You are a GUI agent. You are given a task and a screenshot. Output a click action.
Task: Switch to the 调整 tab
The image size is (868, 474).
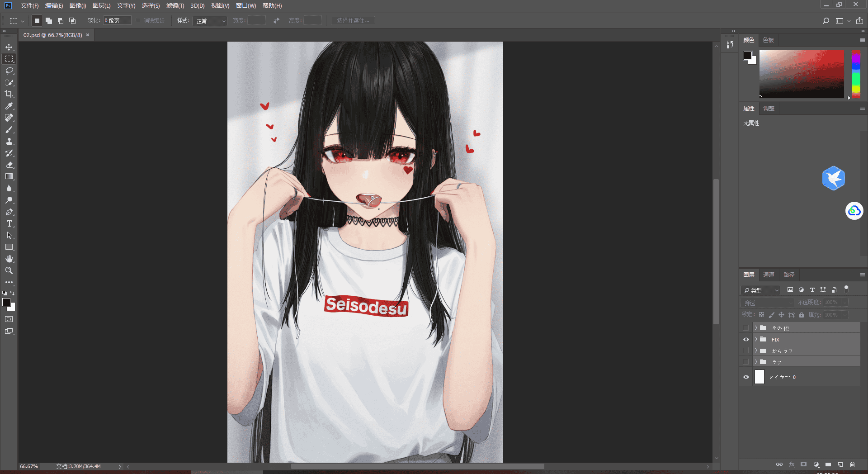coord(769,108)
